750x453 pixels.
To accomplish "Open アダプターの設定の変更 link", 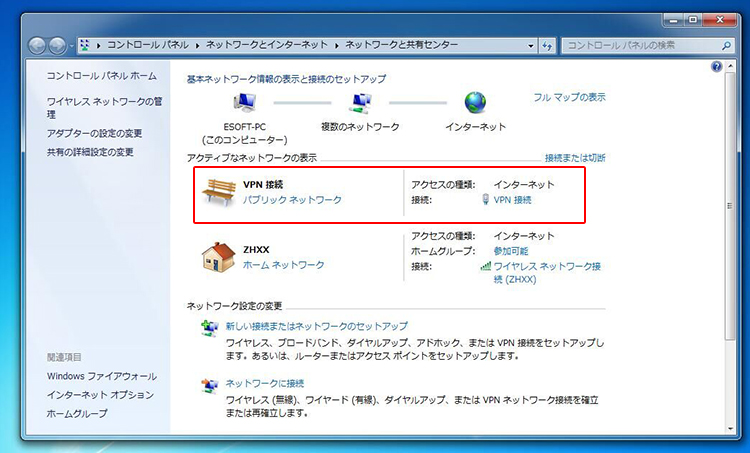I will point(94,133).
